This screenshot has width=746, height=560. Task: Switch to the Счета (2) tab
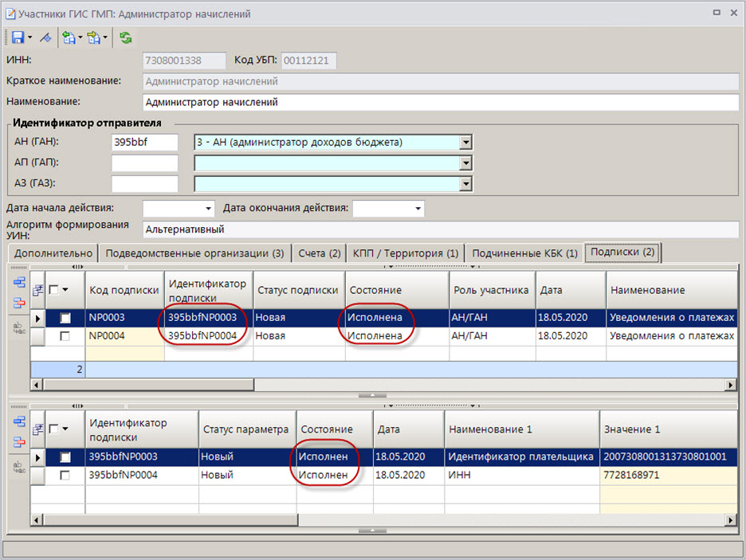click(320, 253)
